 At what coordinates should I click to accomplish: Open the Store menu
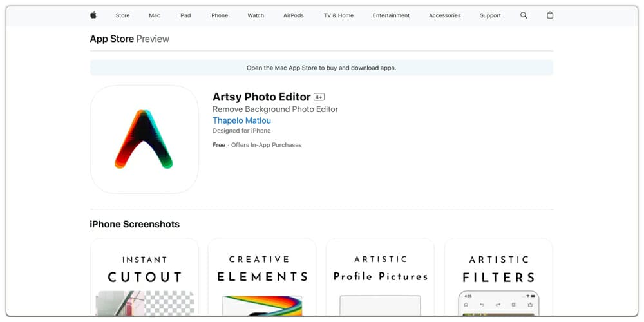point(122,15)
